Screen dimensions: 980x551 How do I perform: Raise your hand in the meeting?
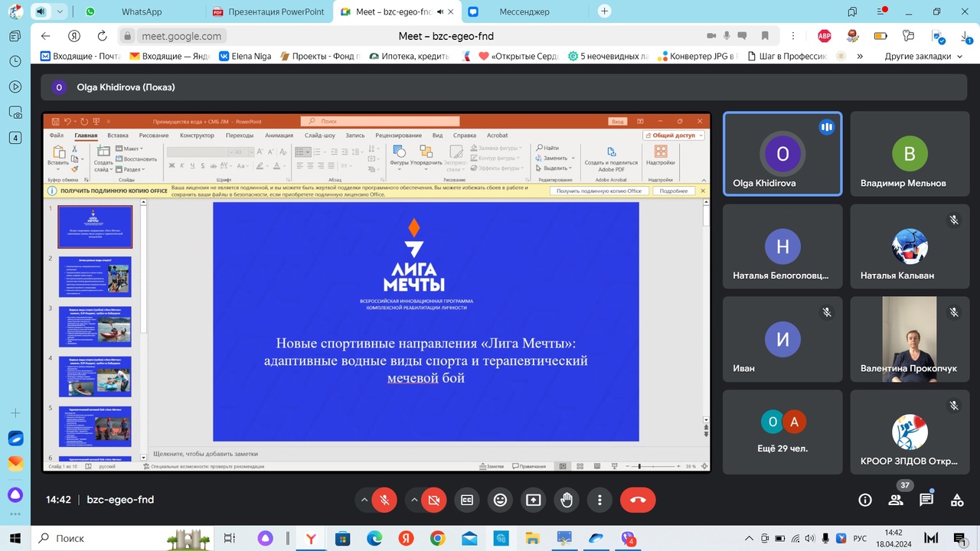(x=567, y=500)
